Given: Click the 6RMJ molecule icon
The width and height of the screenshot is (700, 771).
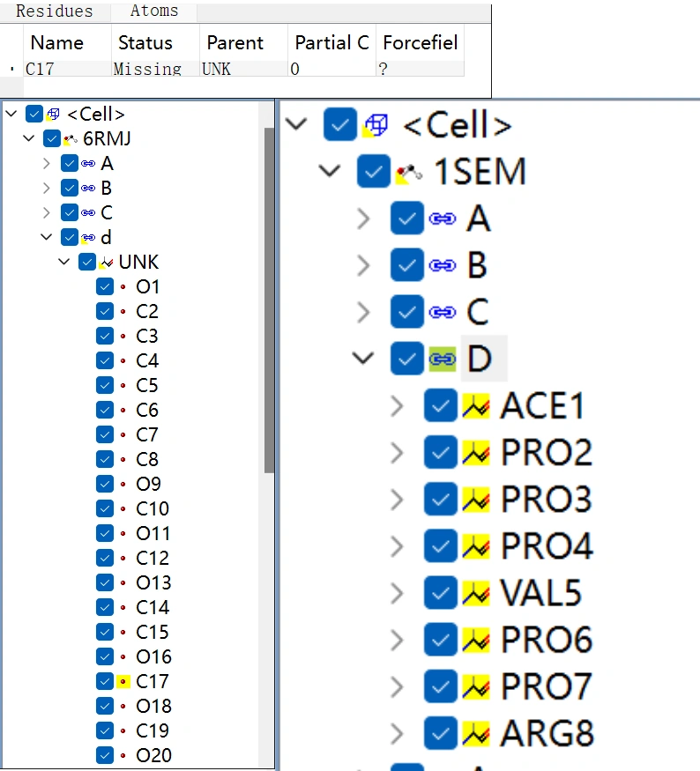Looking at the screenshot, I should pyautogui.click(x=71, y=139).
